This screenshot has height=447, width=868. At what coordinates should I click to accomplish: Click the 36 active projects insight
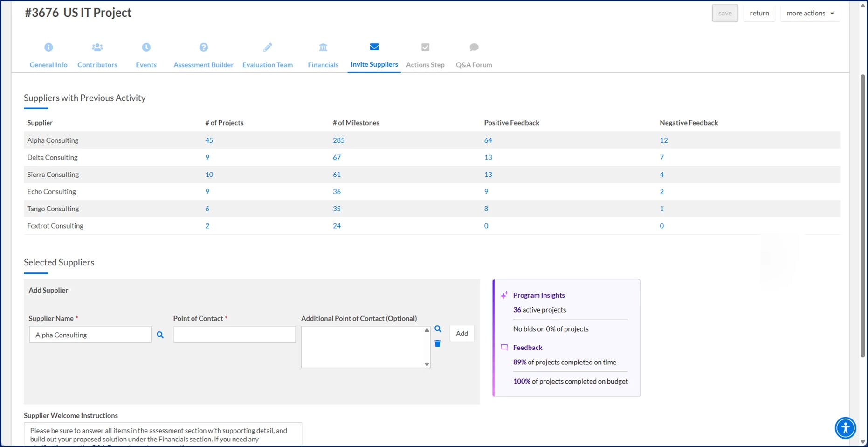click(x=539, y=310)
